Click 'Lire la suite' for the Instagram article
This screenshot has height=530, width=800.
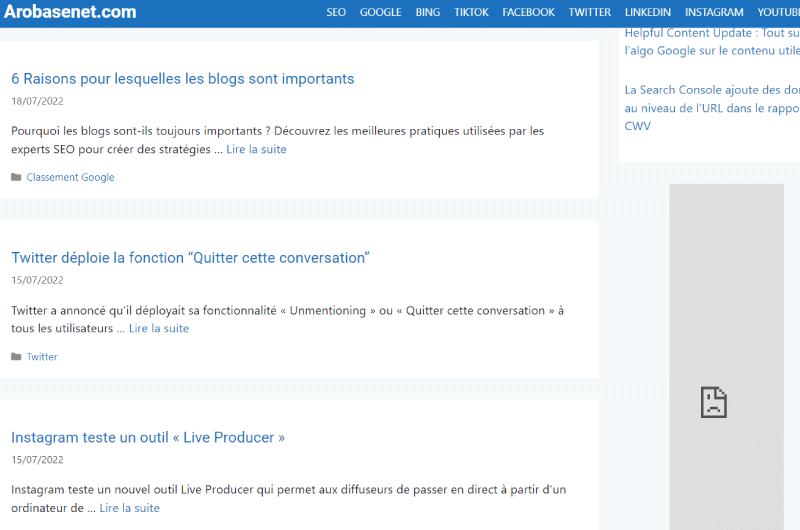[x=130, y=508]
